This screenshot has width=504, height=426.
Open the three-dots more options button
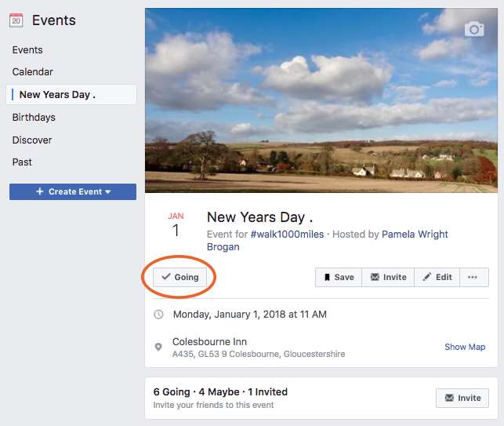tap(474, 277)
